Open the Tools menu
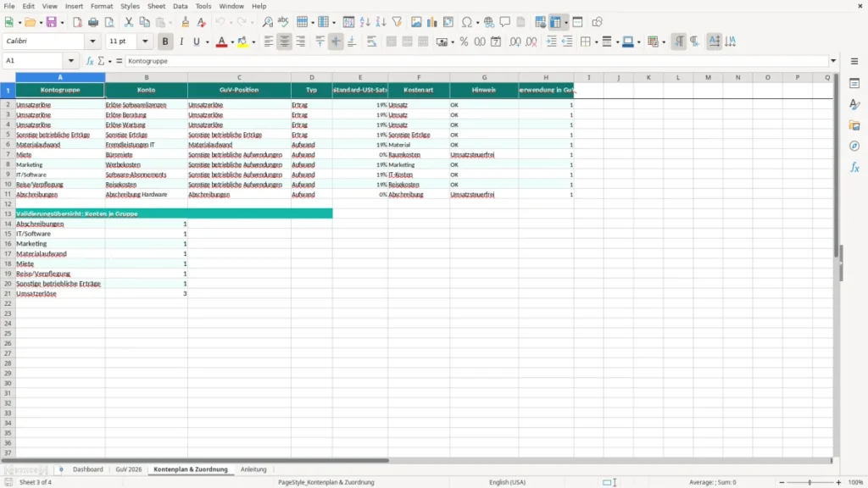Image resolution: width=868 pixels, height=488 pixels. click(x=203, y=6)
